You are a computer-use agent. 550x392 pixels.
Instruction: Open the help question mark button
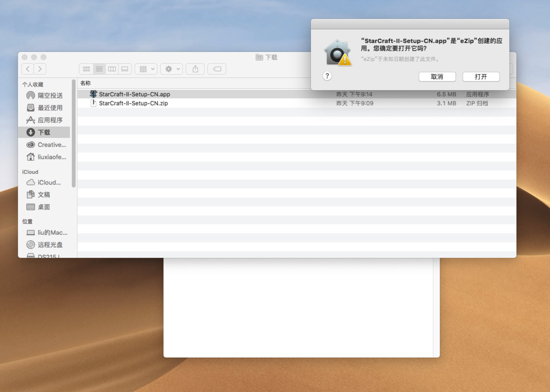(328, 76)
